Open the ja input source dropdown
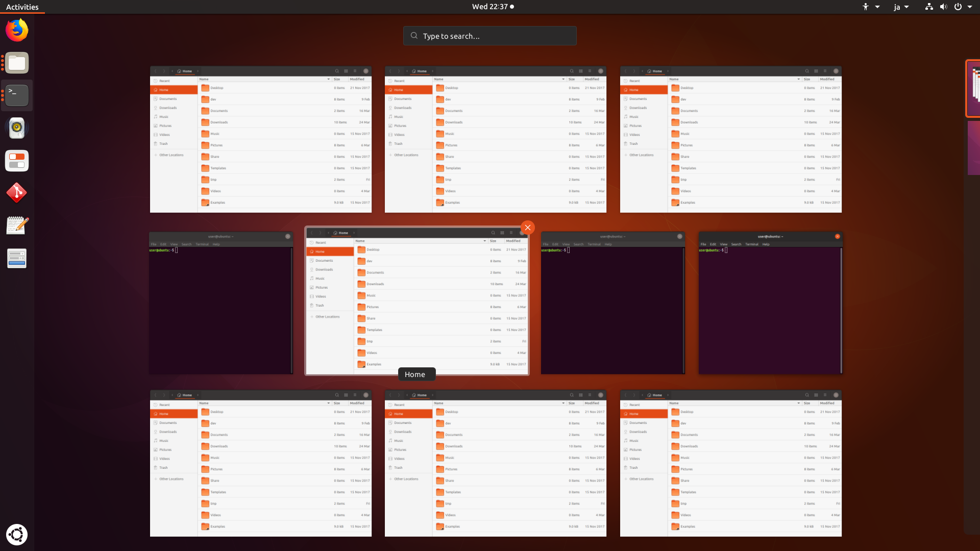This screenshot has width=980, height=551. click(x=901, y=7)
